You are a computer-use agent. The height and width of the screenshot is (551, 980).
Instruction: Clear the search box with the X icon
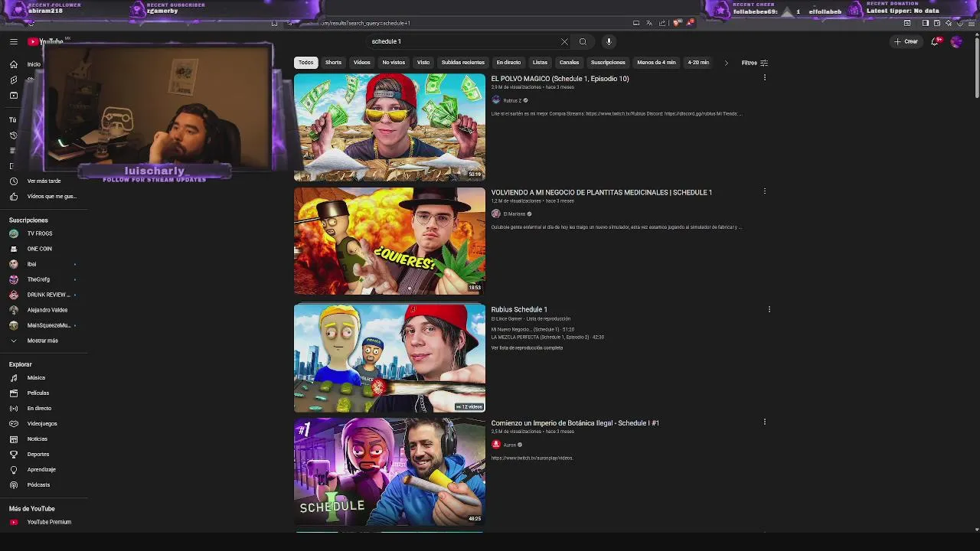[x=564, y=41]
